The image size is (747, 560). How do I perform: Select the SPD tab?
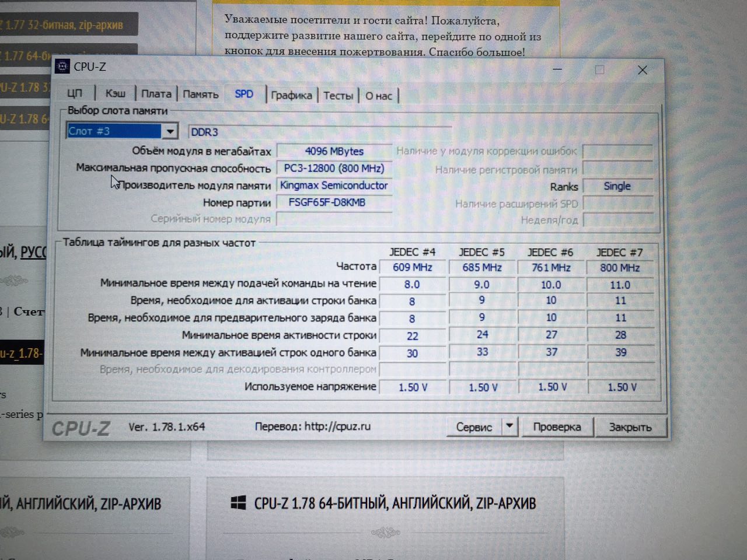pos(244,94)
